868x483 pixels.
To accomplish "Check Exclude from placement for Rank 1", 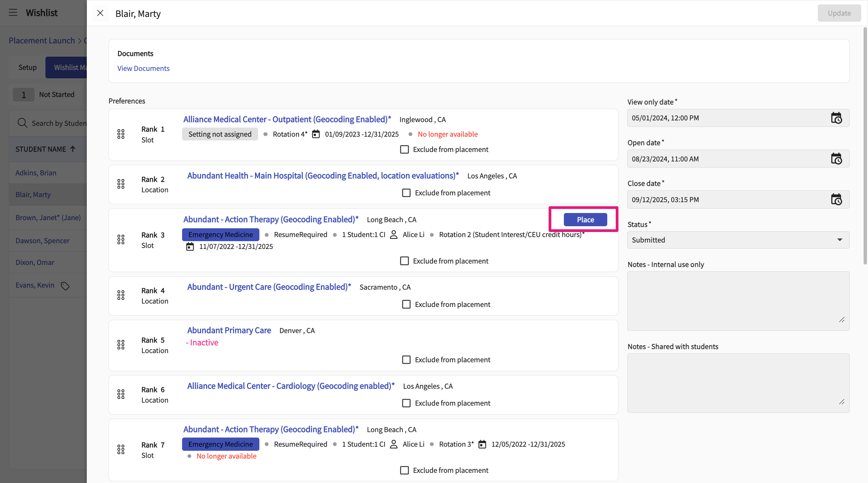I will click(405, 150).
